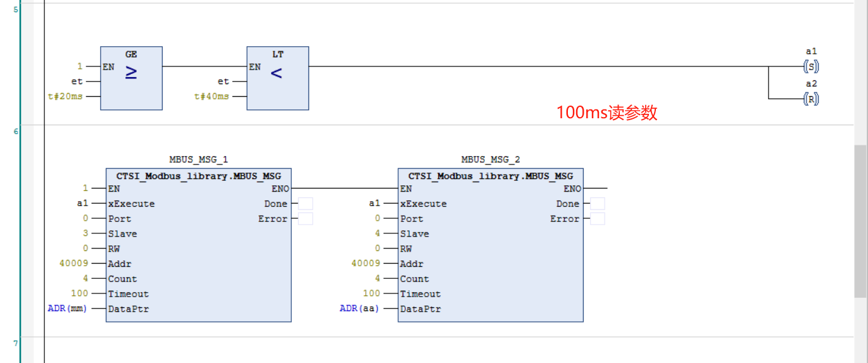Click the a1 set coil
The image size is (868, 363).
click(x=811, y=66)
